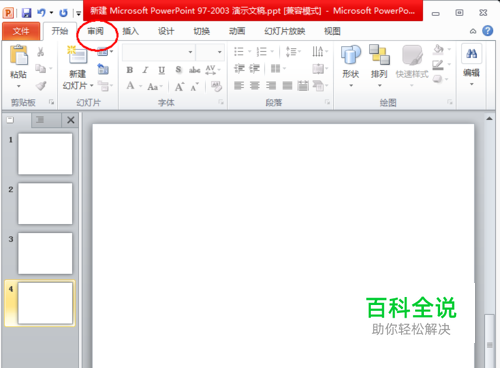Viewport: 500px width, 368px height.
Task: Open PowerPoint Help question mark
Action: pos(487,31)
